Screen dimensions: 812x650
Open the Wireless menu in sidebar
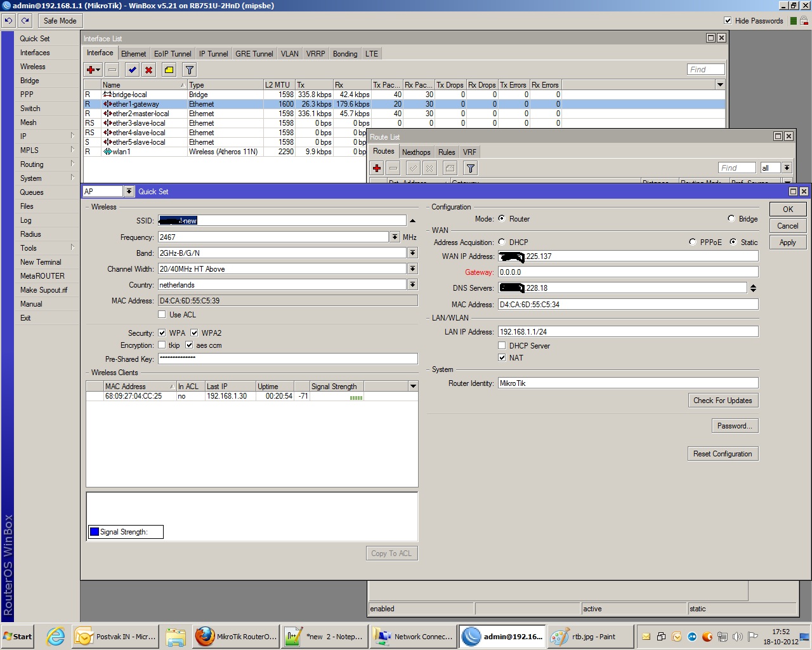[x=33, y=67]
